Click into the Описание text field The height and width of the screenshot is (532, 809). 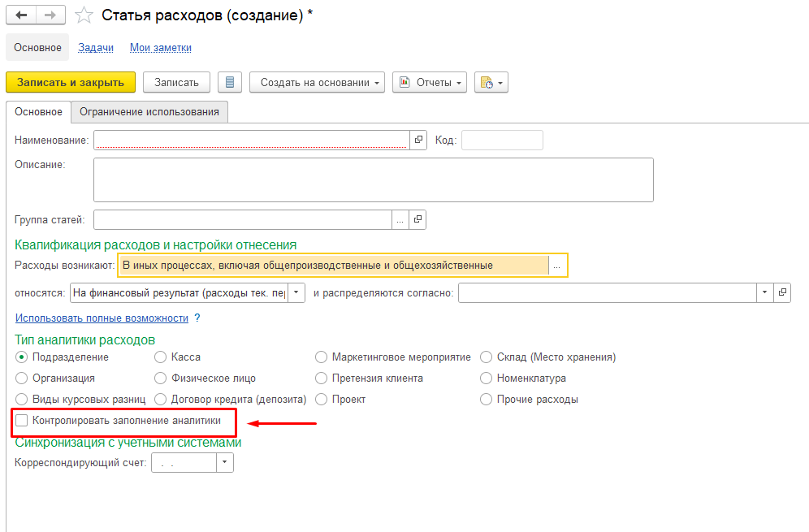click(x=373, y=179)
